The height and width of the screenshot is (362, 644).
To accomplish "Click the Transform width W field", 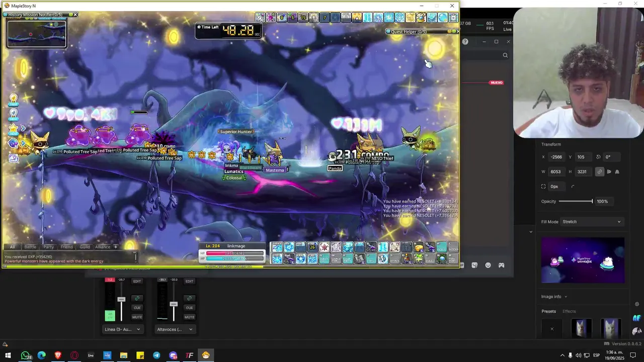I will click(x=557, y=171).
